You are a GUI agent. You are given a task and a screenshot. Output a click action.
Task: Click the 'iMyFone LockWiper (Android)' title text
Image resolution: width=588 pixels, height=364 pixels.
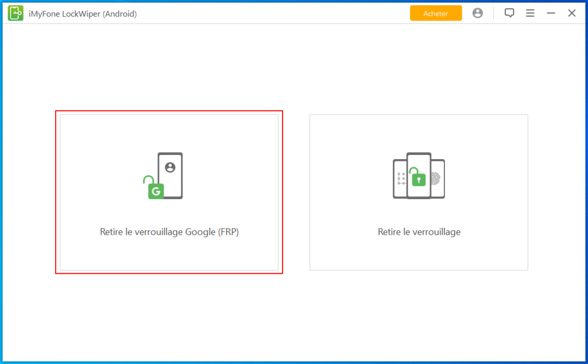click(x=83, y=14)
